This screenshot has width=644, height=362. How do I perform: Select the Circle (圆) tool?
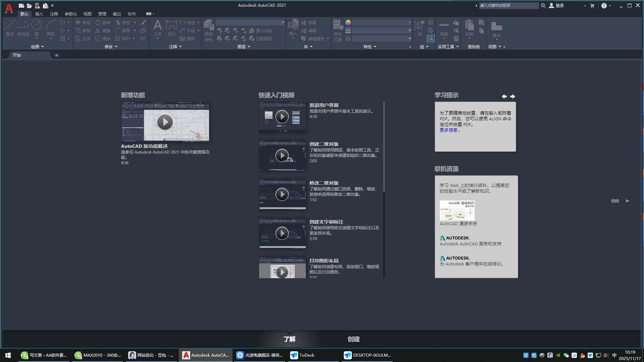pyautogui.click(x=36, y=25)
